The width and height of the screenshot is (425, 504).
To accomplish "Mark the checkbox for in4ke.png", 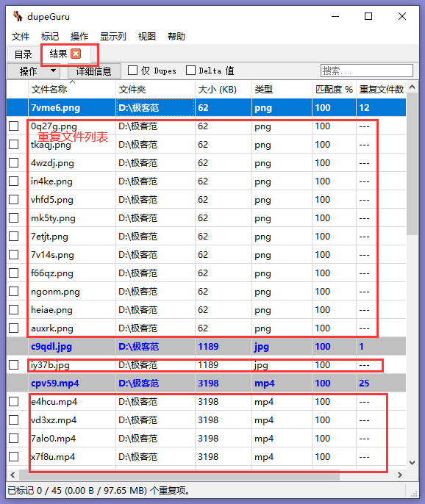I will pyautogui.click(x=13, y=181).
